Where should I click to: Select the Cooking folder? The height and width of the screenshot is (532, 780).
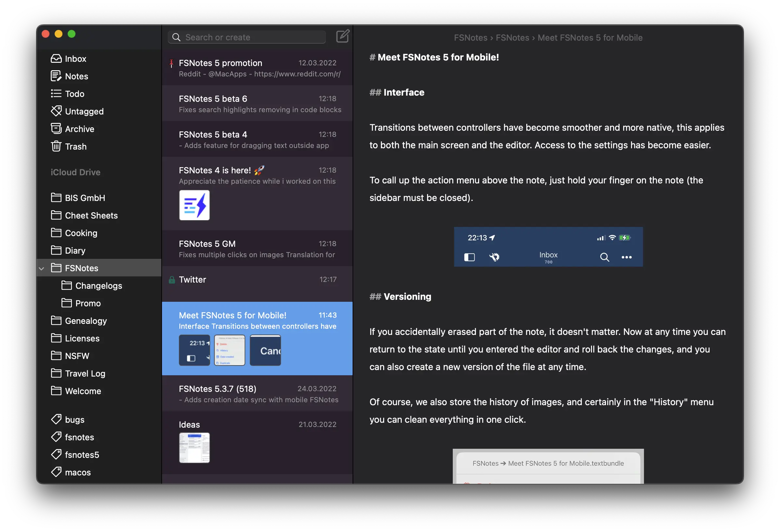tap(99, 233)
